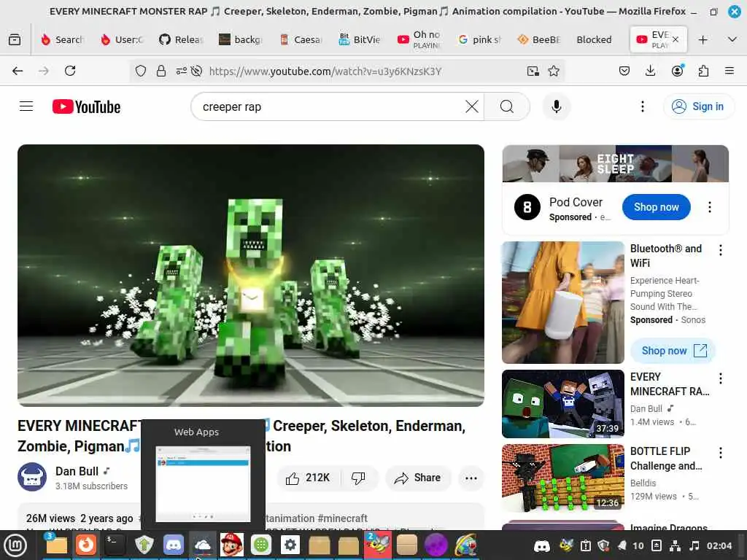Open the Linux Mint start menu

[x=15, y=545]
